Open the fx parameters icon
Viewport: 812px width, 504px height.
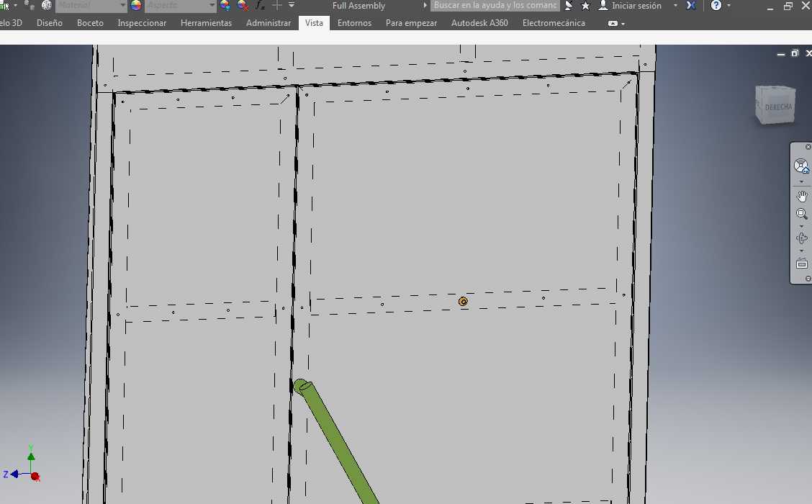pos(260,6)
